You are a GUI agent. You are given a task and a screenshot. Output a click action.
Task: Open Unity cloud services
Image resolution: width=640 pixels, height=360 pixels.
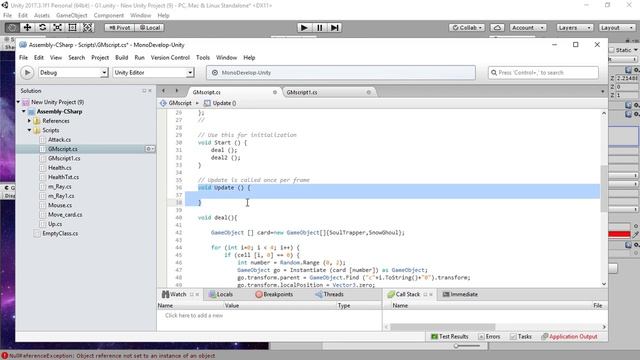click(497, 27)
